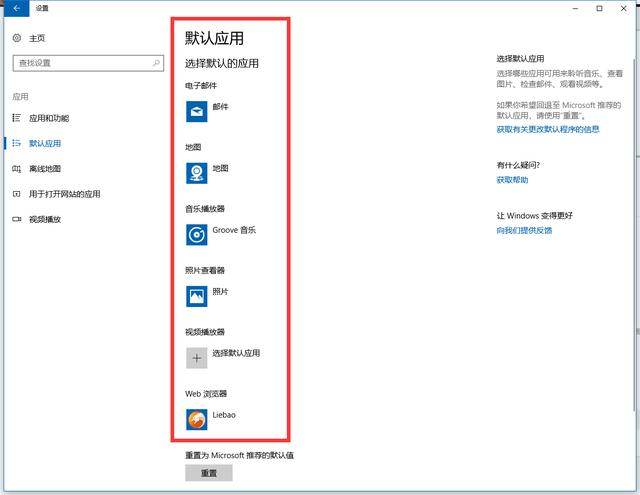
Task: Click the 向我们提供反馈 feedback link
Action: tap(524, 230)
